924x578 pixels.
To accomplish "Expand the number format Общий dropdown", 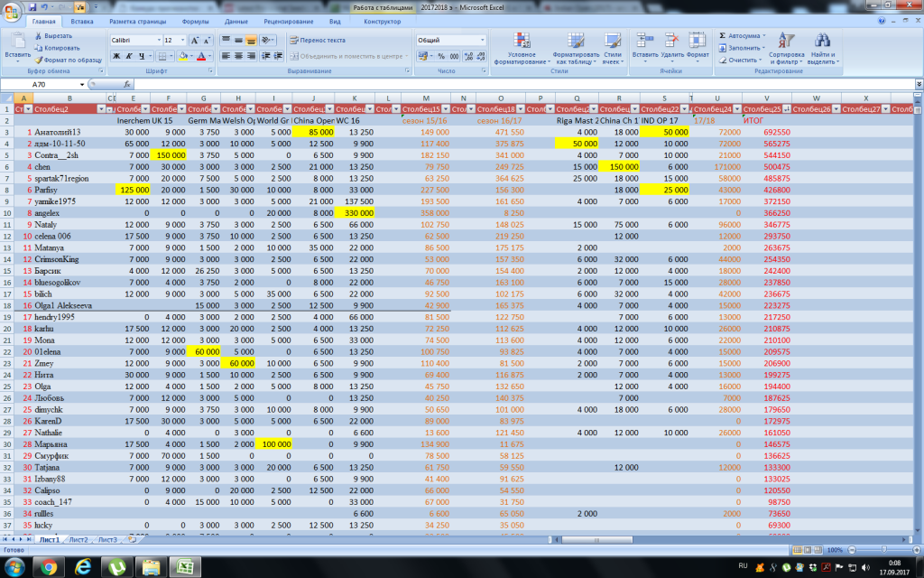I will pyautogui.click(x=482, y=41).
